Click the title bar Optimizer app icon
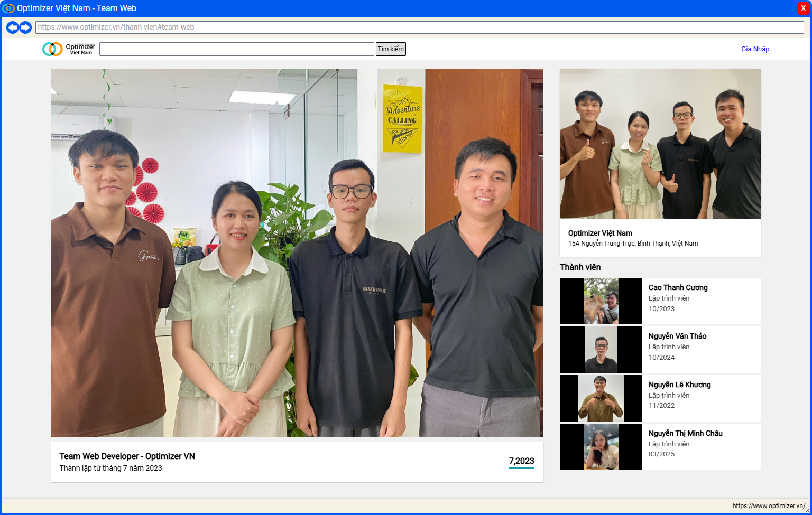Image resolution: width=812 pixels, height=515 pixels. [x=8, y=8]
